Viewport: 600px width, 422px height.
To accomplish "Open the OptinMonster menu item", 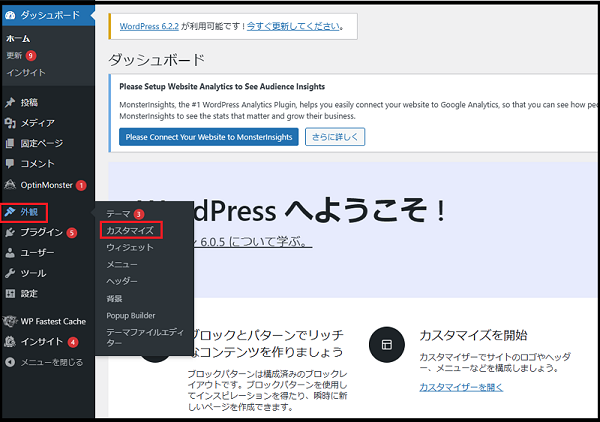I will point(48,185).
